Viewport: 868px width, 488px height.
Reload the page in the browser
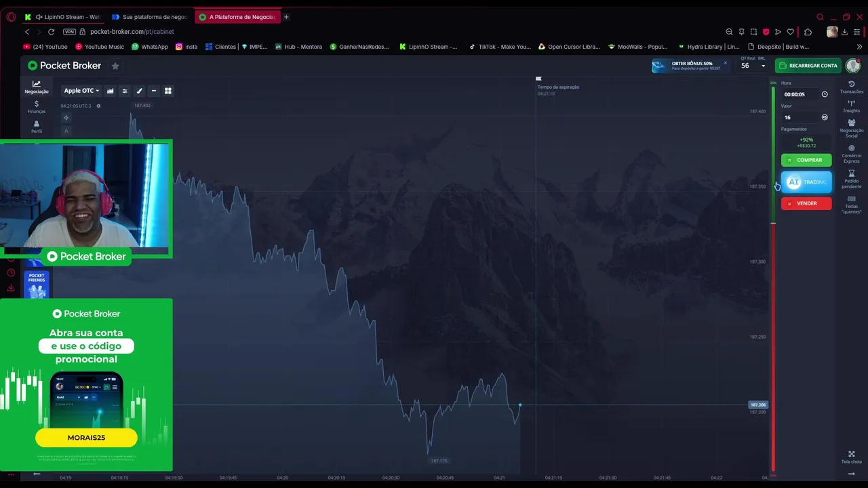(51, 32)
